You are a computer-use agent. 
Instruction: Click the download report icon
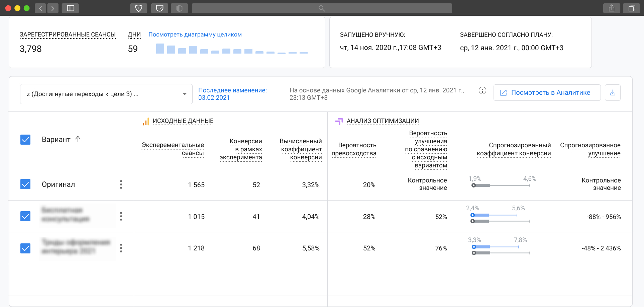(x=613, y=93)
